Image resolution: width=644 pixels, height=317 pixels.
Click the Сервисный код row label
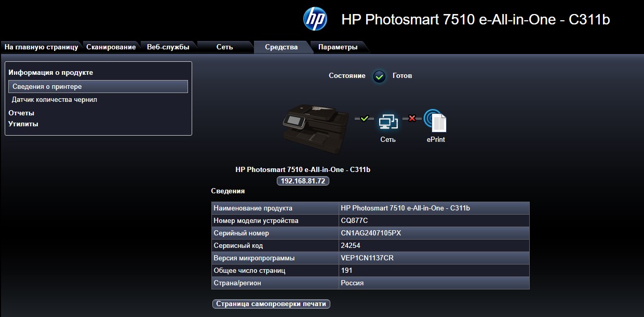[x=238, y=245]
